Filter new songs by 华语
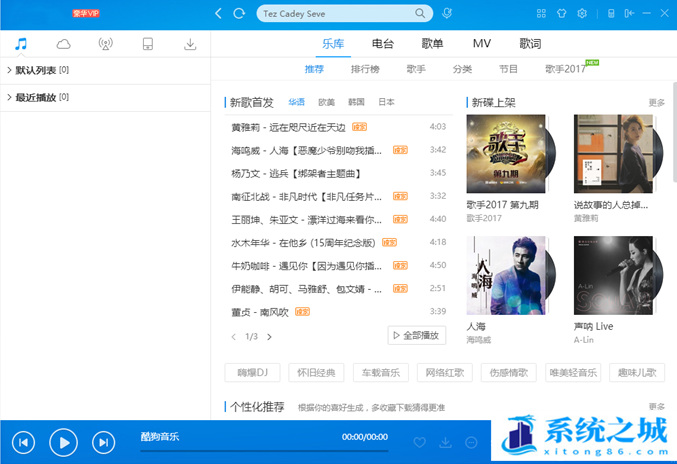 coord(297,102)
